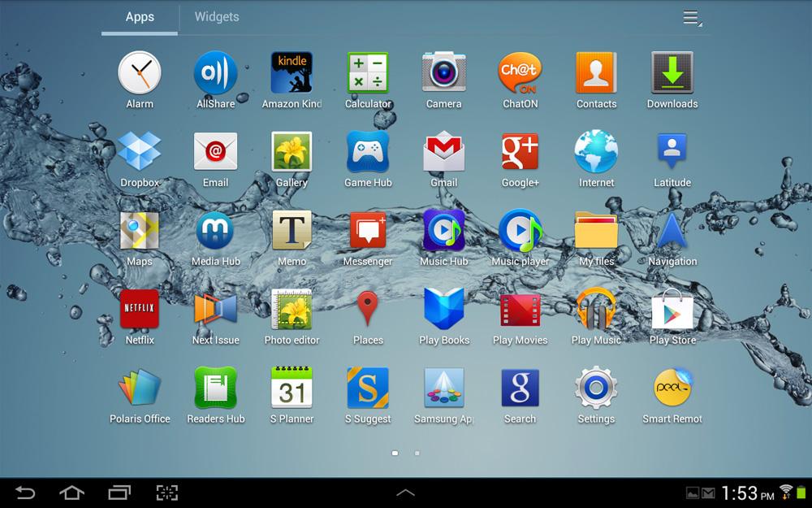Tap the Back navigation button
Screen dimensions: 812x508
pos(25,493)
